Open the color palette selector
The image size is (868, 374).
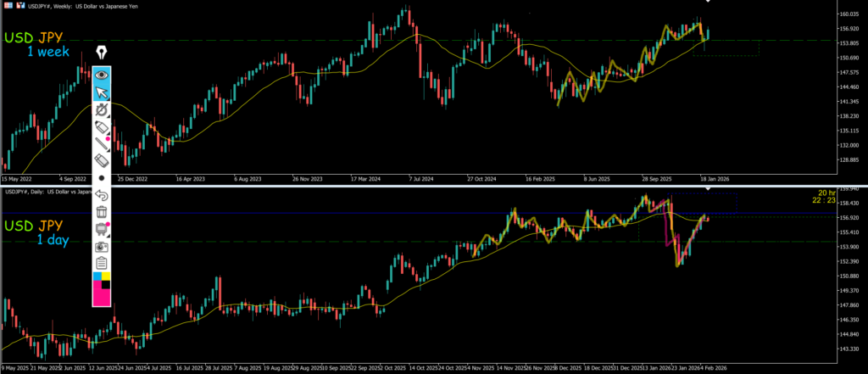point(102,278)
